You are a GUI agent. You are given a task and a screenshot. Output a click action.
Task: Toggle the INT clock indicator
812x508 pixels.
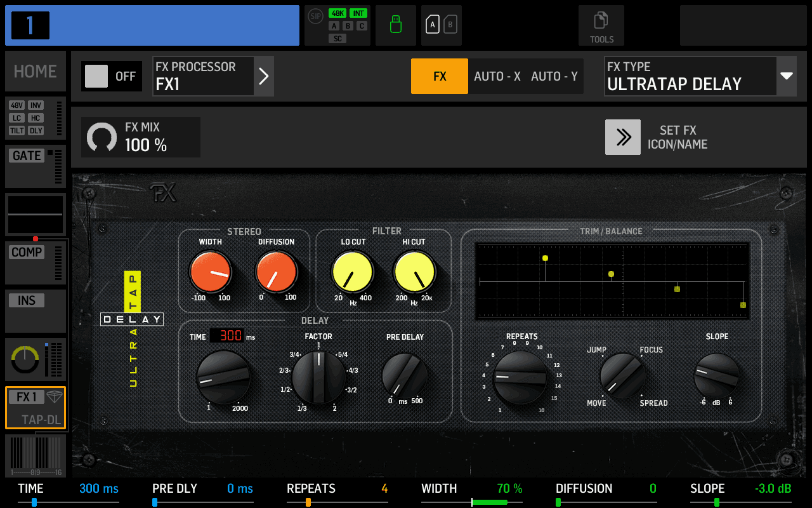click(x=358, y=13)
